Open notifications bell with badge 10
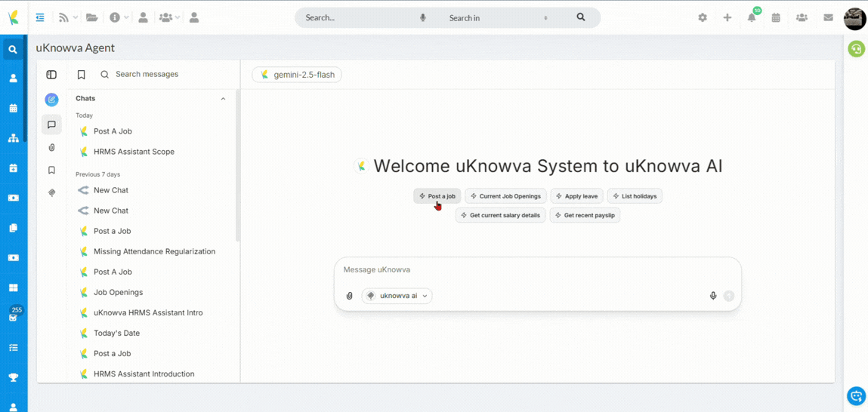The image size is (868, 412). point(752,17)
